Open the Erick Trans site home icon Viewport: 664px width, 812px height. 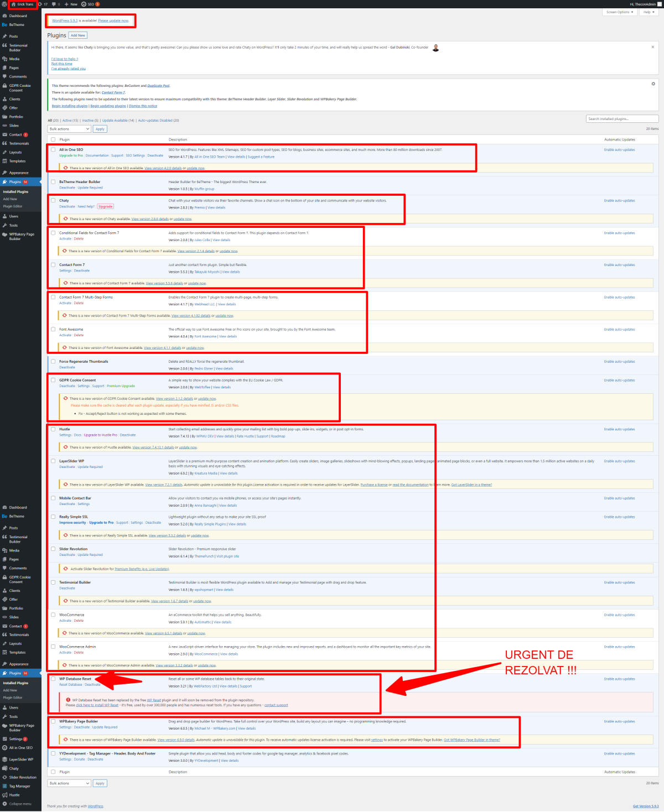click(14, 4)
